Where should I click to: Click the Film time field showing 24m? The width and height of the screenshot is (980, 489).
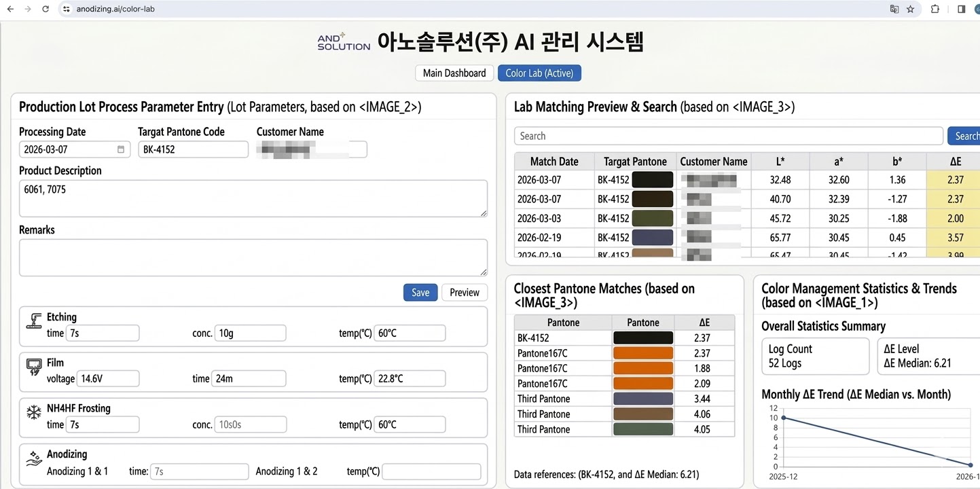click(249, 379)
